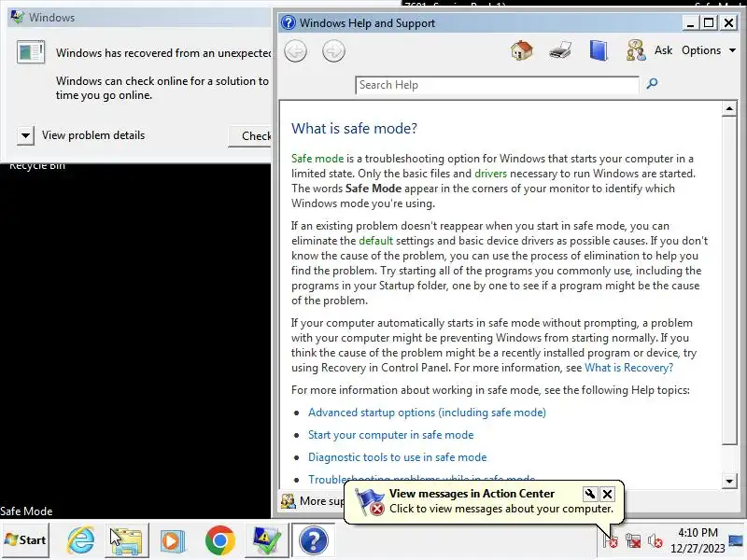Switch to Help and Support taskbar button
747x560 pixels.
[313, 540]
